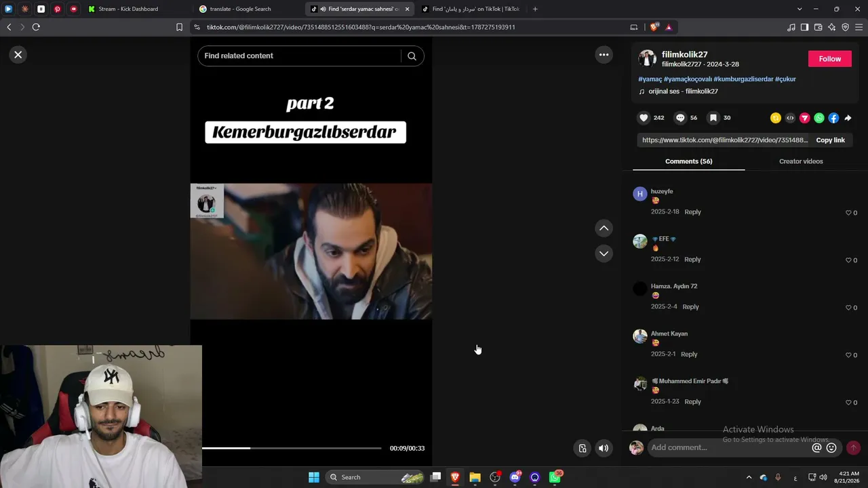Reply to EFE's comment
The width and height of the screenshot is (868, 488).
(x=692, y=260)
